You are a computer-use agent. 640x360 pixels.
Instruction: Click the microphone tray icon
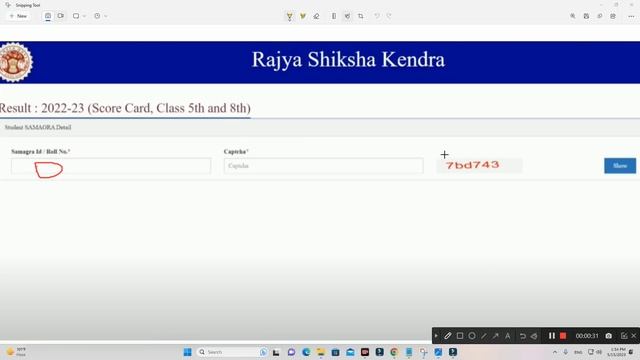[565, 352]
